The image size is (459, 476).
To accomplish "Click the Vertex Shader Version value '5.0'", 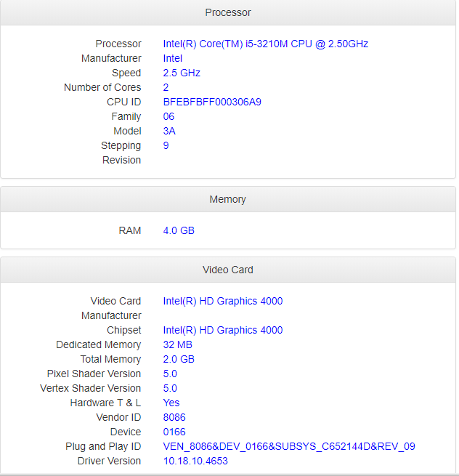I will pyautogui.click(x=170, y=388).
